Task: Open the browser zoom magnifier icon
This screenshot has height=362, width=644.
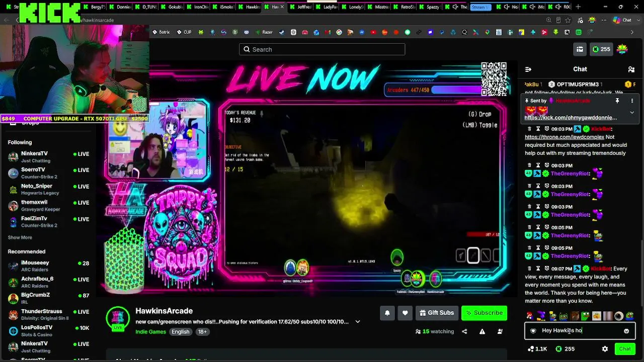Action: (549, 20)
